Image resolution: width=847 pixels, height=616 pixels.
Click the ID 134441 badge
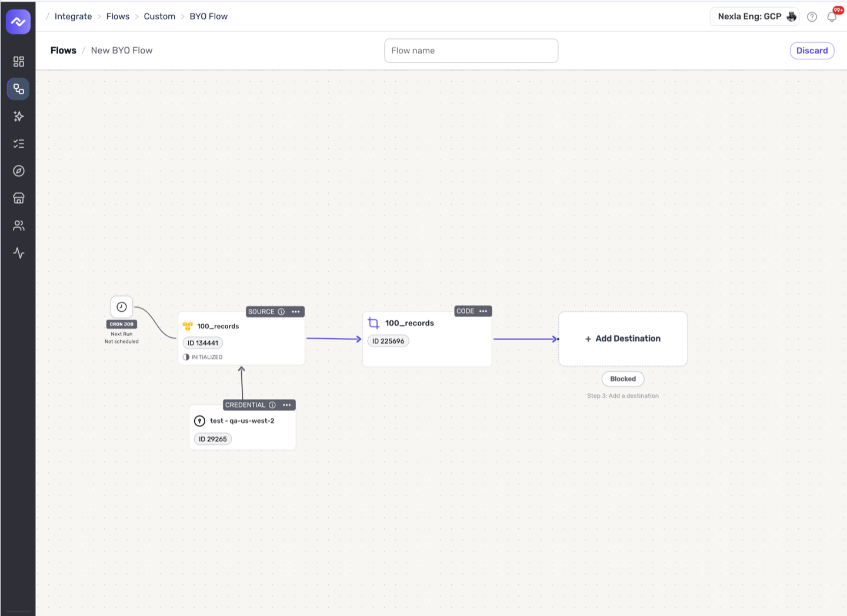click(x=203, y=343)
